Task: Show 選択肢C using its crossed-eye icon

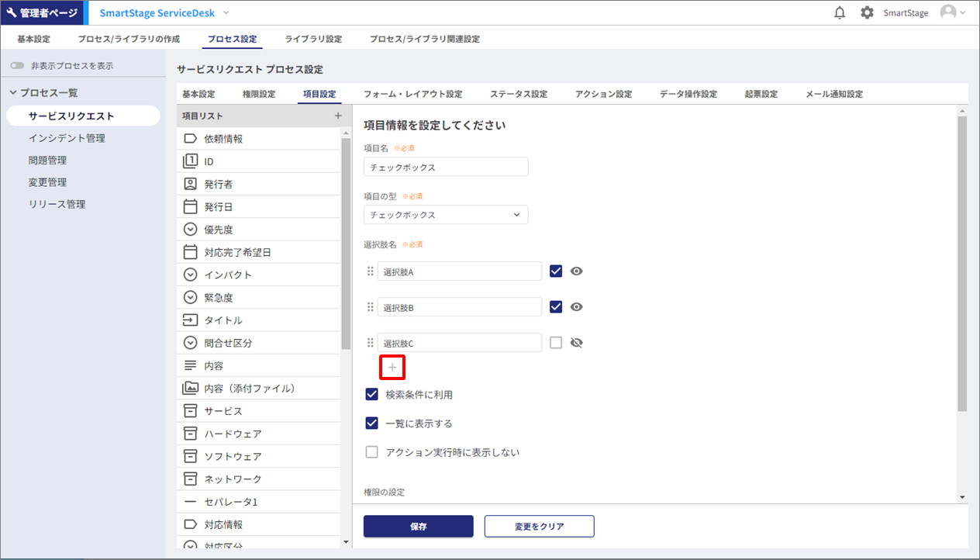Action: 576,343
